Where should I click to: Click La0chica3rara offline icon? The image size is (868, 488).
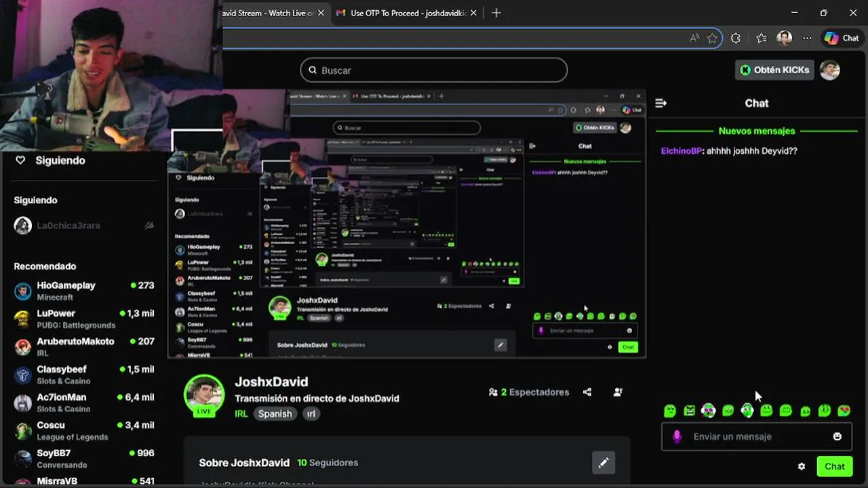149,226
